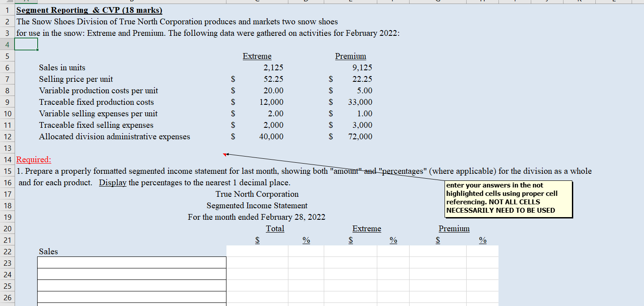Screen dimensions: 644x306
Task: Select Premium sales units value 9,125
Action: (362, 68)
